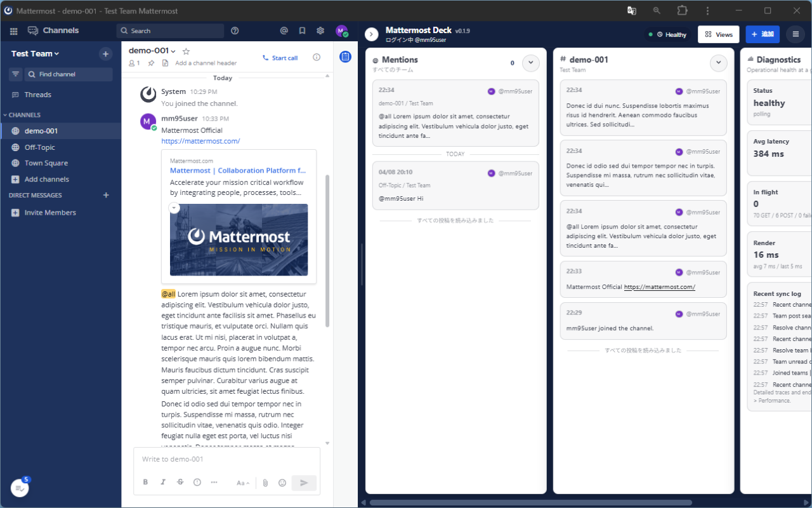This screenshot has height=508, width=812.
Task: Click the send message arrow button
Action: (304, 483)
